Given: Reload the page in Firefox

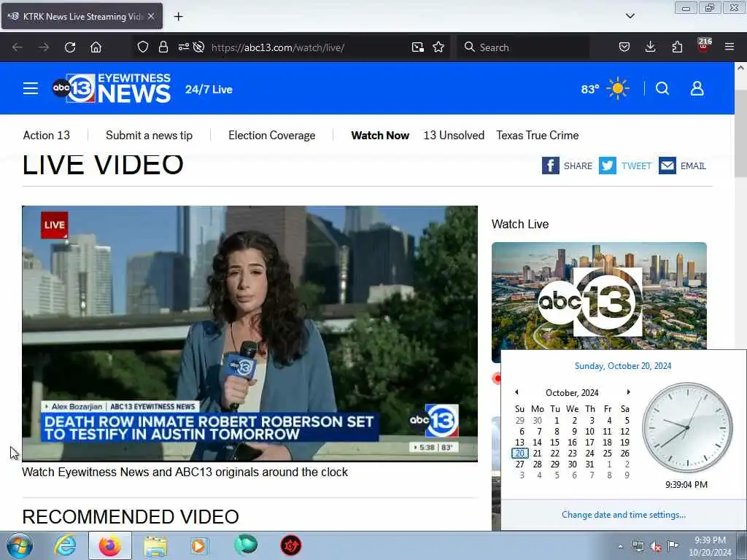Looking at the screenshot, I should click(70, 47).
